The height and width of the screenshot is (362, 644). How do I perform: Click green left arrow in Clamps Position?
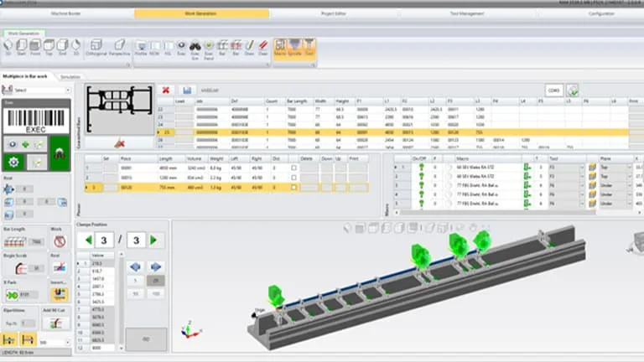pyautogui.click(x=88, y=240)
